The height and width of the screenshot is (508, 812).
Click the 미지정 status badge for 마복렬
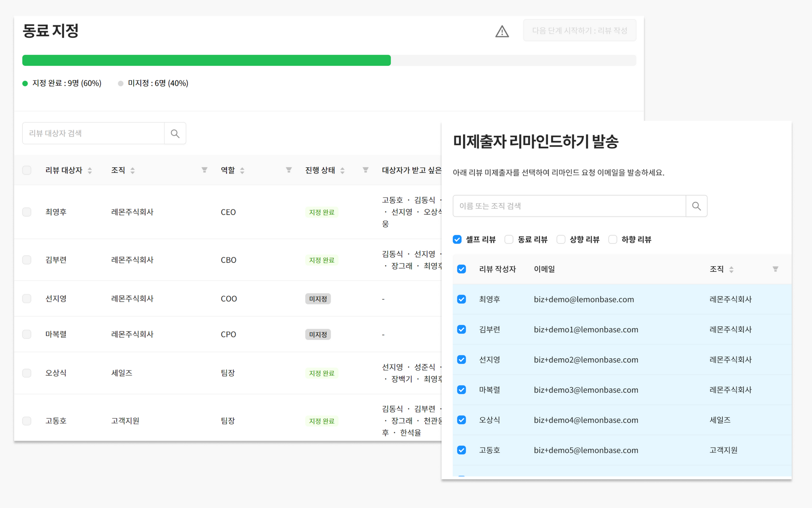click(x=318, y=334)
